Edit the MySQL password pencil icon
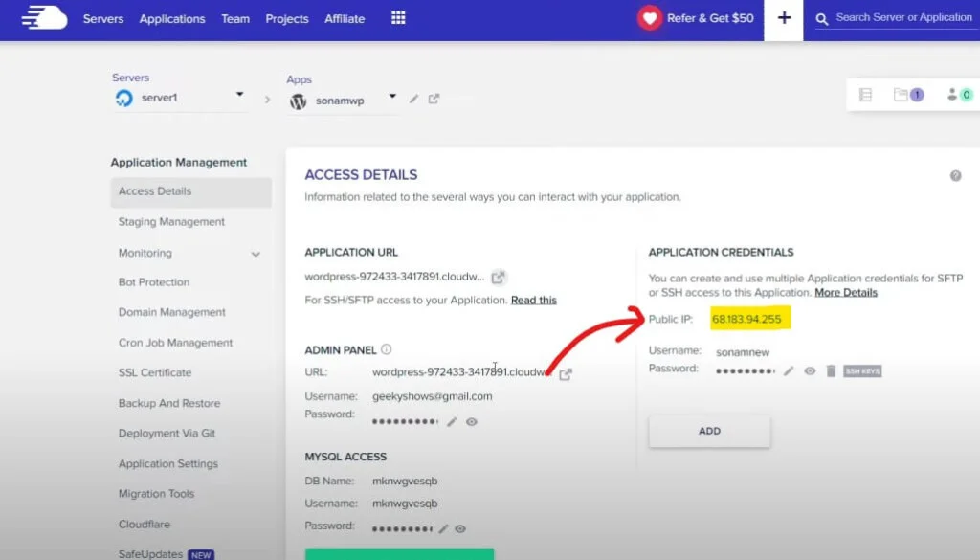 pos(443,528)
